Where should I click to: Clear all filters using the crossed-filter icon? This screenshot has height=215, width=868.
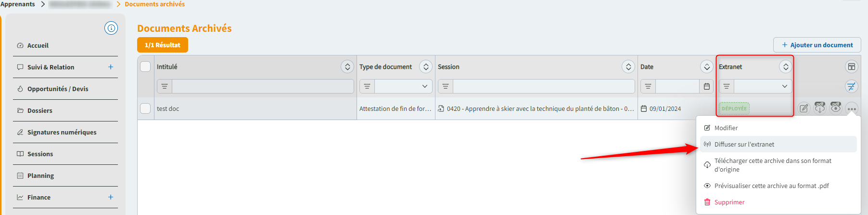(x=851, y=87)
